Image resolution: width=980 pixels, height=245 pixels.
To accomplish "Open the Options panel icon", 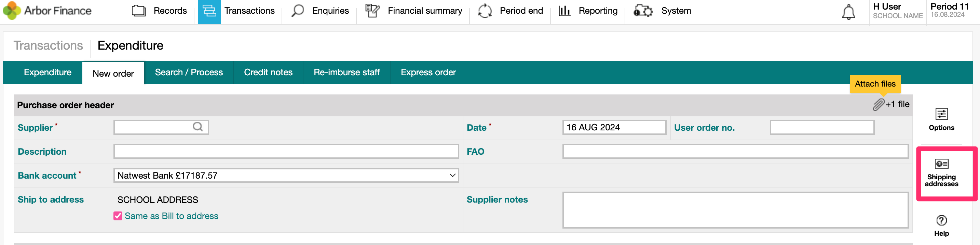I will tap(941, 114).
